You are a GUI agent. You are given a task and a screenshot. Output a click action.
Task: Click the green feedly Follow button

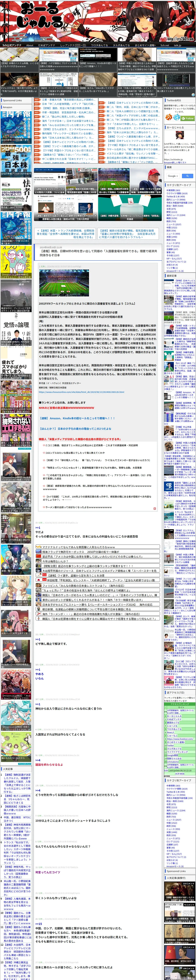pos(188,118)
